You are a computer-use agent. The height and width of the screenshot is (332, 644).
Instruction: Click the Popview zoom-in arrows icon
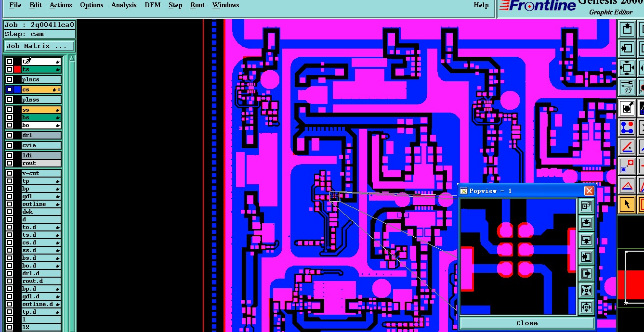(586, 307)
